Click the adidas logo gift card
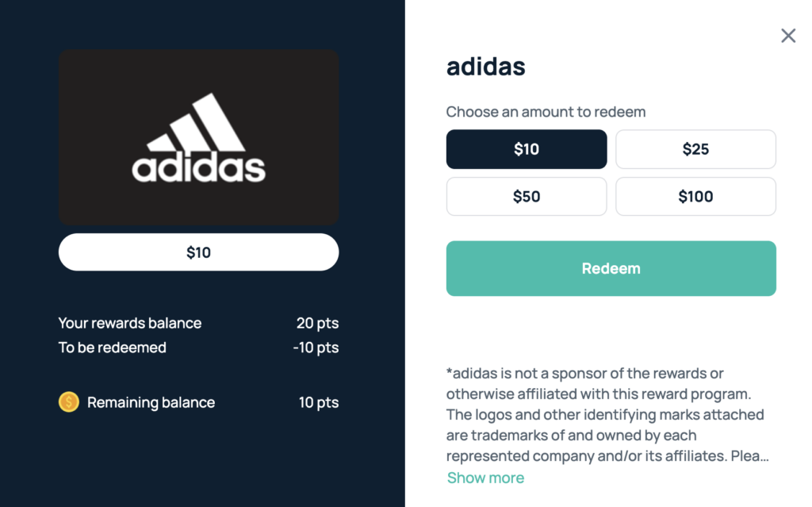The image size is (812, 507). click(198, 137)
